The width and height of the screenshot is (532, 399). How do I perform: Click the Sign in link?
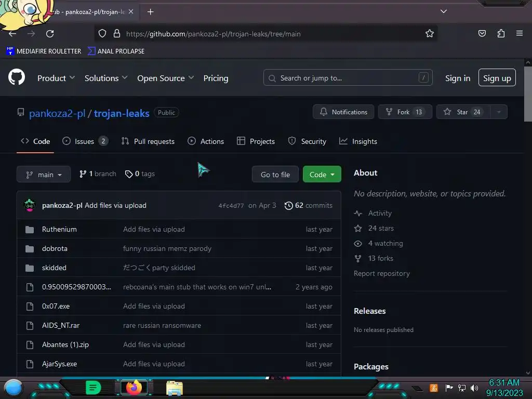tap(457, 78)
